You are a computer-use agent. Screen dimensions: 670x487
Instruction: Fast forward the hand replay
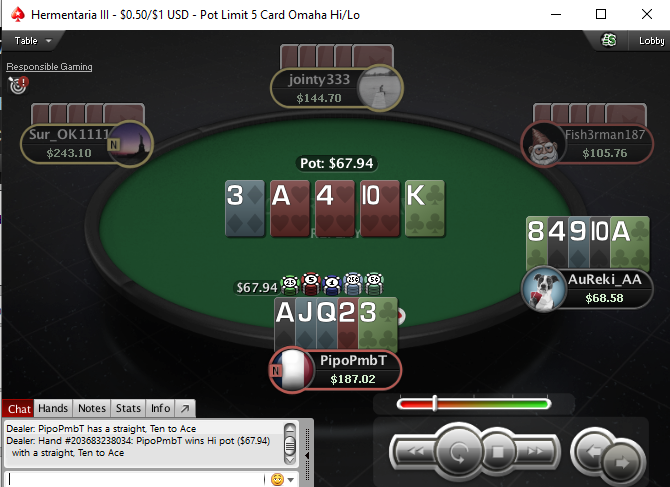coord(535,451)
